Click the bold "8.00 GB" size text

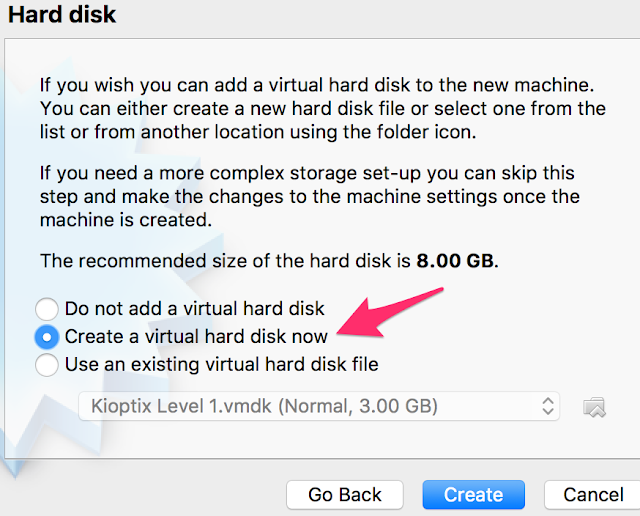[454, 262]
